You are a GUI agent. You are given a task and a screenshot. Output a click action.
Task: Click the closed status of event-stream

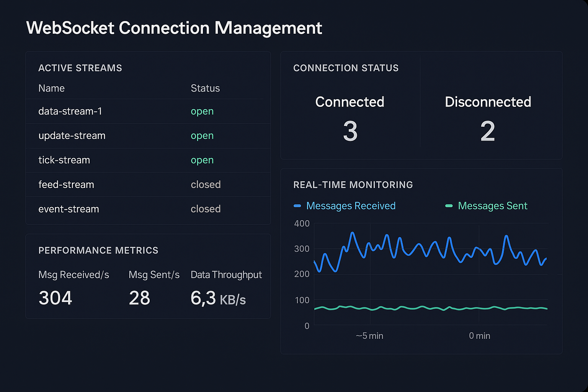pyautogui.click(x=206, y=209)
